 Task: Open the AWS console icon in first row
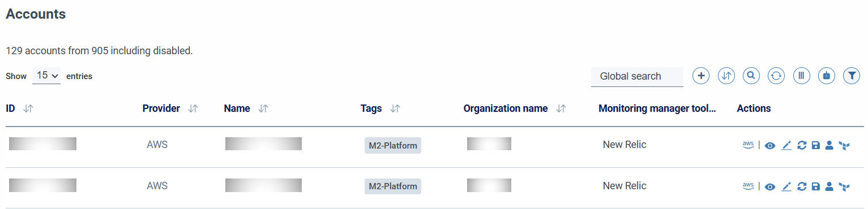coord(748,145)
